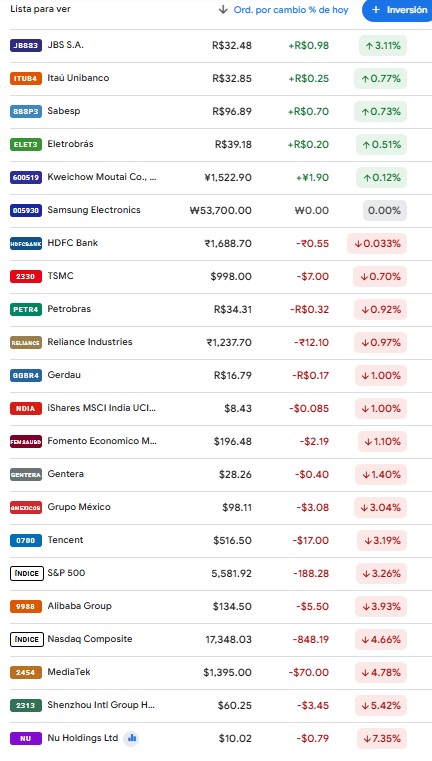Click the JBSS3 ticker badge
This screenshot has height=761, width=432.
click(26, 46)
